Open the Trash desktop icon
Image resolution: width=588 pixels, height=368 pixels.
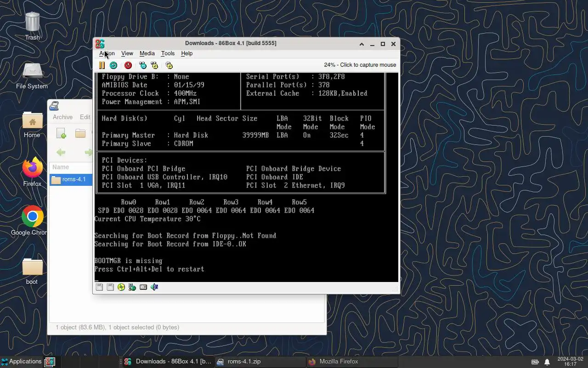[32, 26]
